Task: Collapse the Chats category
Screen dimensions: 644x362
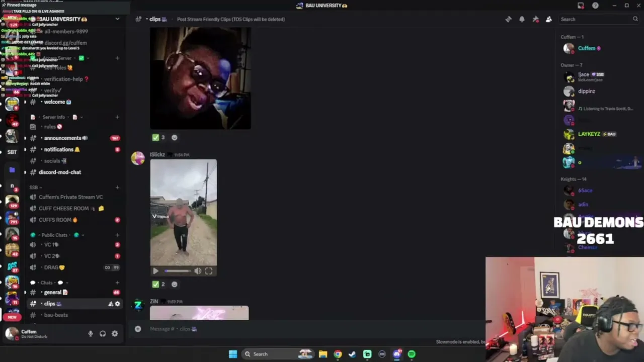Action: pos(49,283)
